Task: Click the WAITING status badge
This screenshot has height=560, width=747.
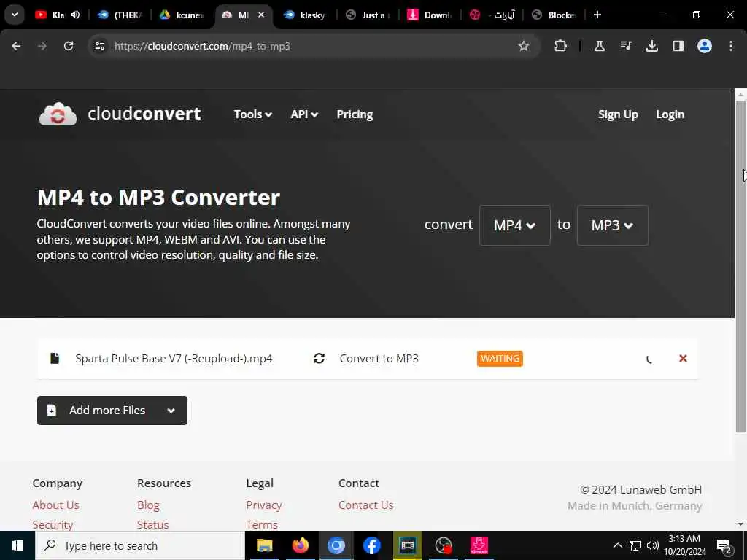Action: 500,358
